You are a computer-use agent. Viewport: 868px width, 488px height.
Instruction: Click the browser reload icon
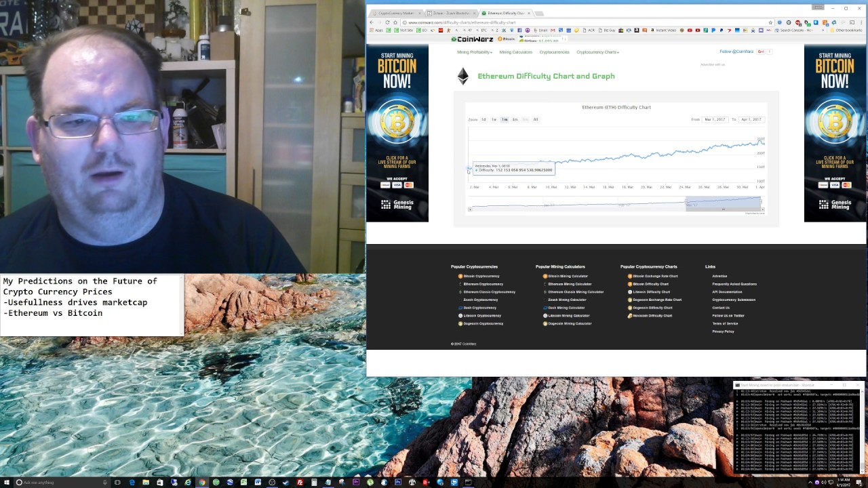(x=387, y=22)
